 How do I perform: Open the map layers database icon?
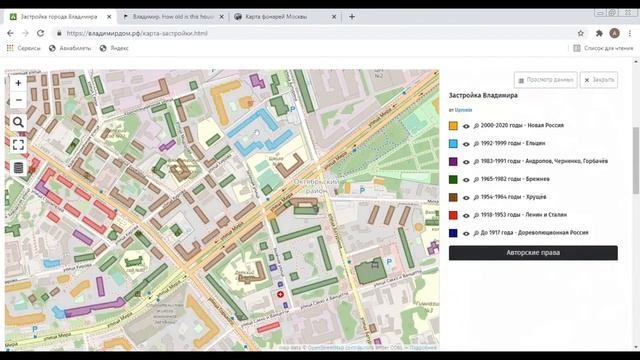tap(18, 168)
